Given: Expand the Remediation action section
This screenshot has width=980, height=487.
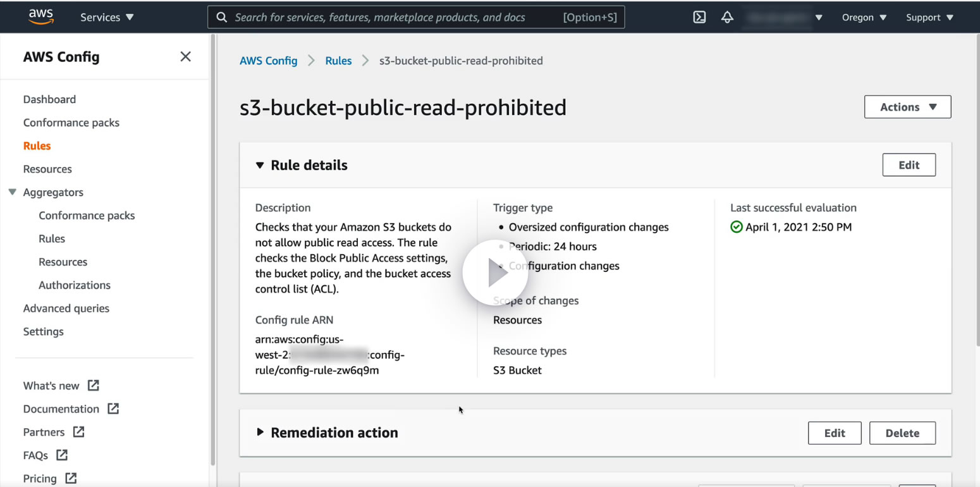Looking at the screenshot, I should pos(260,433).
